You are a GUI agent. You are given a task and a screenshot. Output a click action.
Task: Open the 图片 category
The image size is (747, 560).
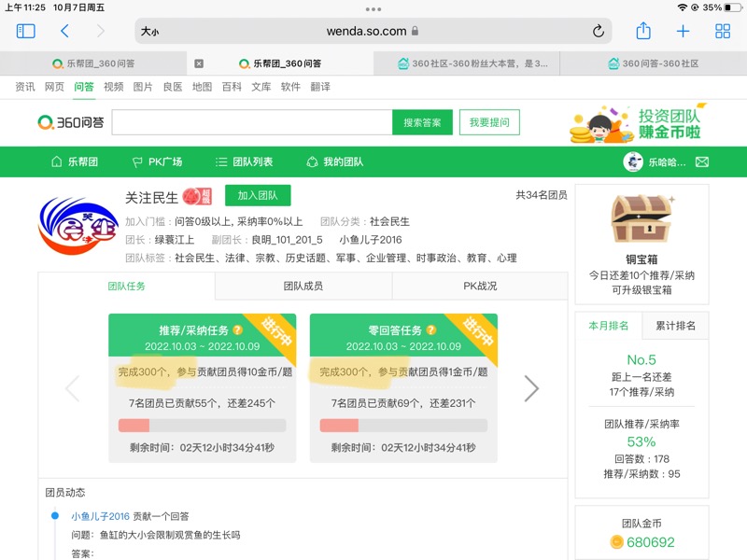tap(143, 87)
